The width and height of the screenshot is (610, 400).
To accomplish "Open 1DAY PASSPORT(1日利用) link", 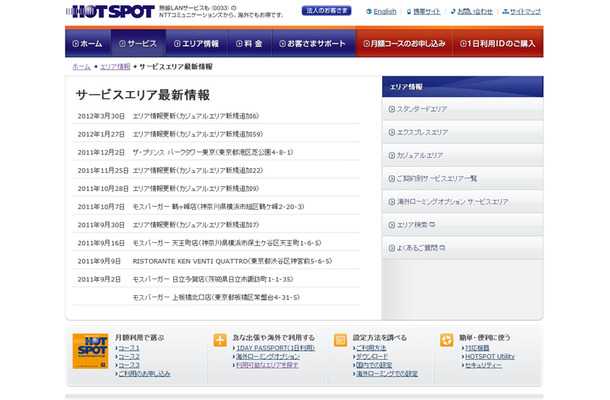I will pyautogui.click(x=275, y=348).
